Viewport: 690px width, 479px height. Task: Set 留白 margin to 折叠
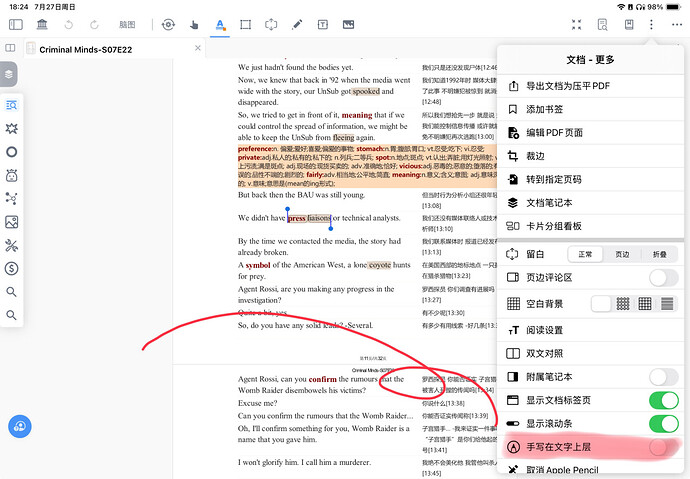click(x=659, y=254)
